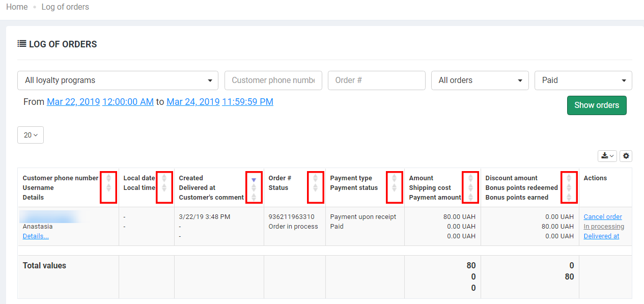Open table settings gear icon
This screenshot has width=644, height=304.
coord(626,156)
